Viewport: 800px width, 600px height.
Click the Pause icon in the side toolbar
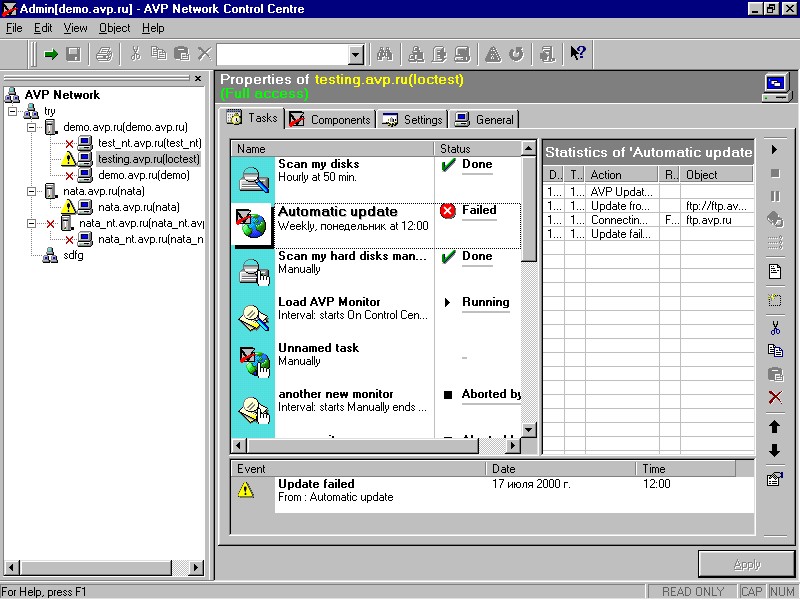point(775,196)
